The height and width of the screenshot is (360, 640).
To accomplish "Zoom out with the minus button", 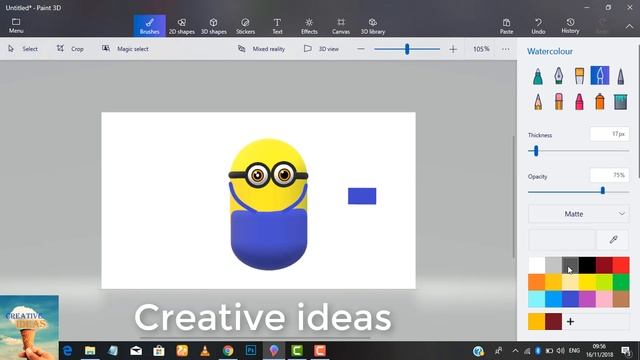I will pos(361,49).
